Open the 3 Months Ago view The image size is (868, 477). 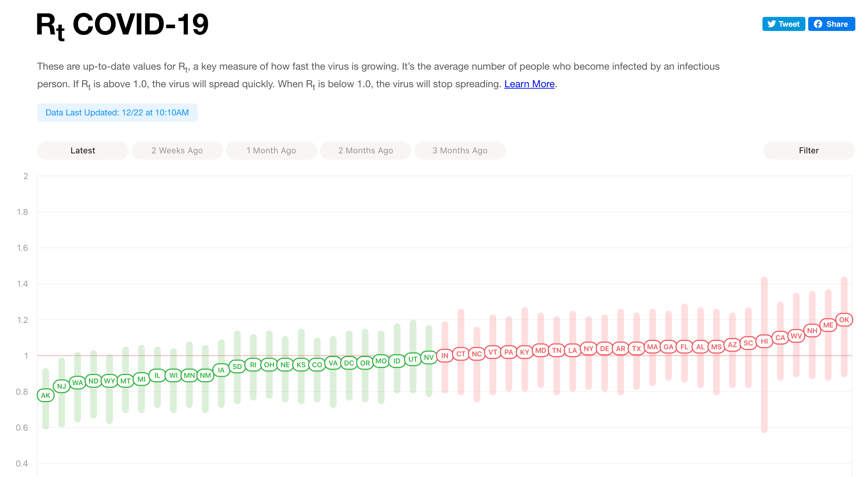[460, 151]
